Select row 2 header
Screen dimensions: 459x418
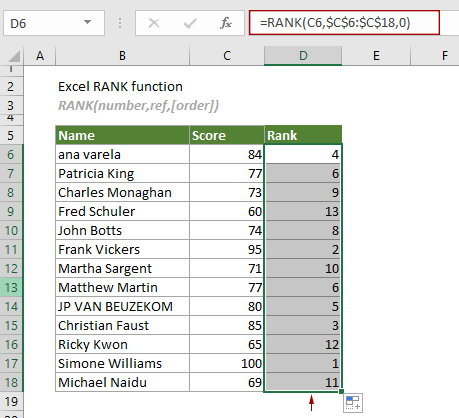pyautogui.click(x=11, y=87)
